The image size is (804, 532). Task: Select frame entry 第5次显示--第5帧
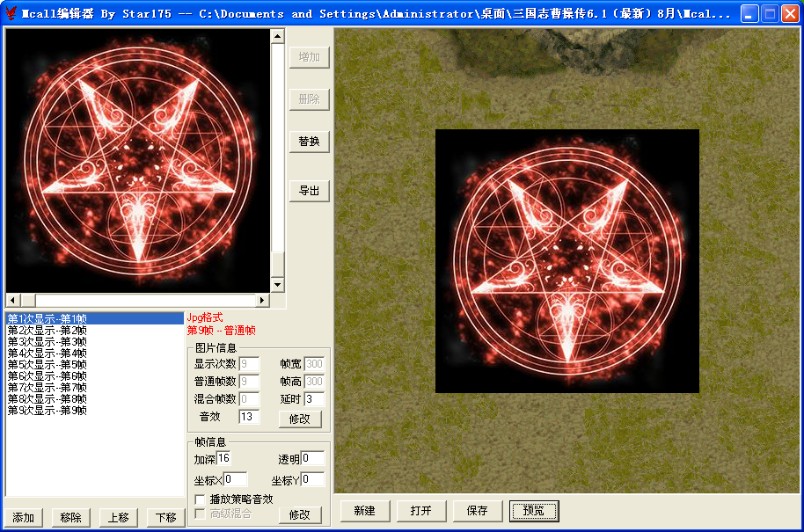point(48,365)
